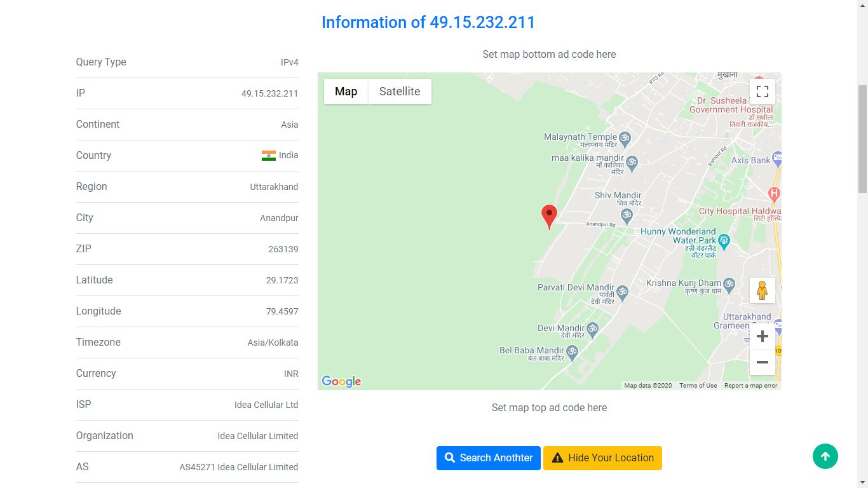Click the Search Another button
The width and height of the screenshot is (868, 488).
click(489, 458)
